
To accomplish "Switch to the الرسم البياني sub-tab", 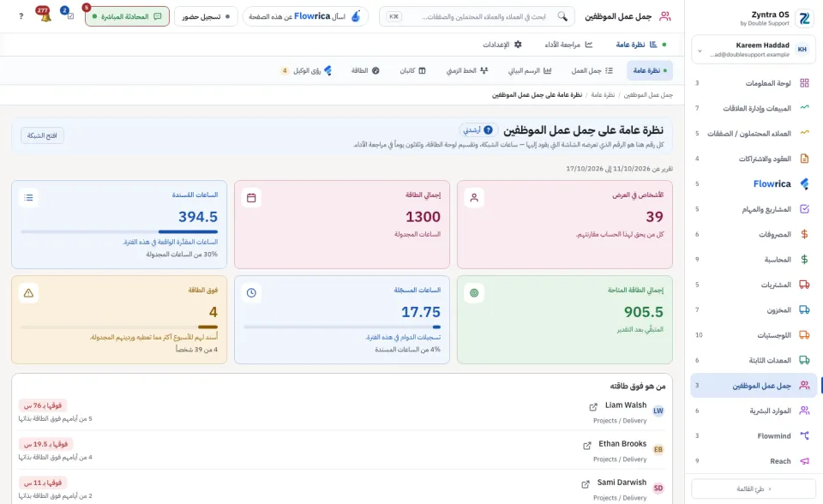I will pos(529,70).
